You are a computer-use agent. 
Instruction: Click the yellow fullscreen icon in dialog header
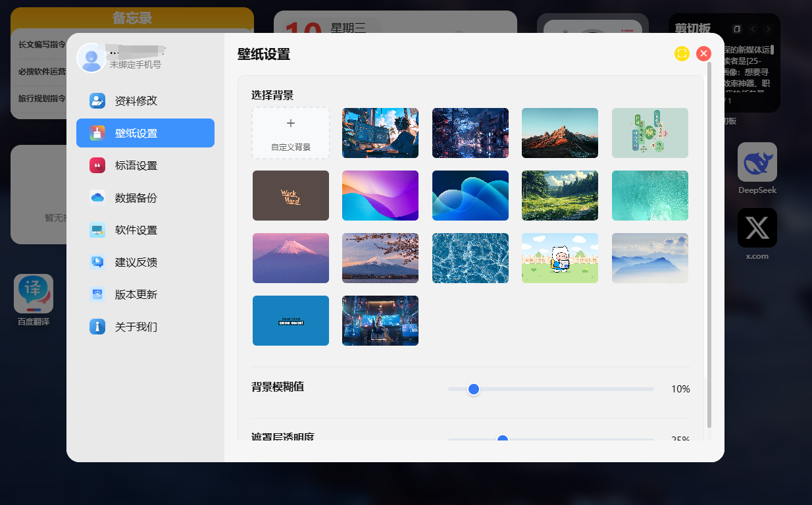pos(682,54)
